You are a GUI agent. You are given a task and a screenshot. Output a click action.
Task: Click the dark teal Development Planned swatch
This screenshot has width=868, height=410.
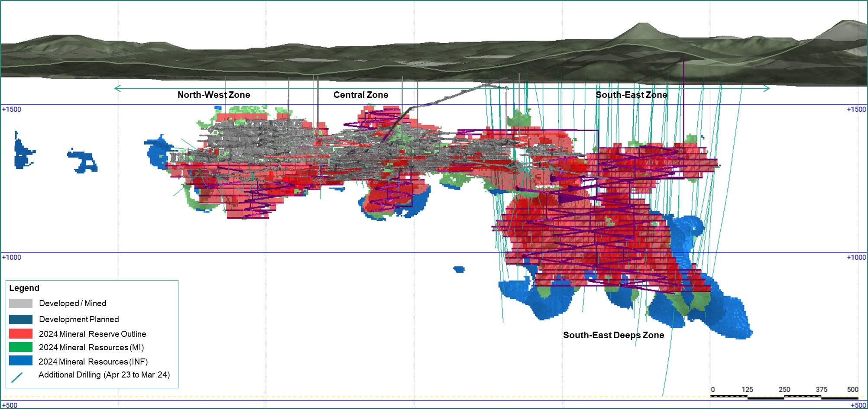tap(20, 319)
